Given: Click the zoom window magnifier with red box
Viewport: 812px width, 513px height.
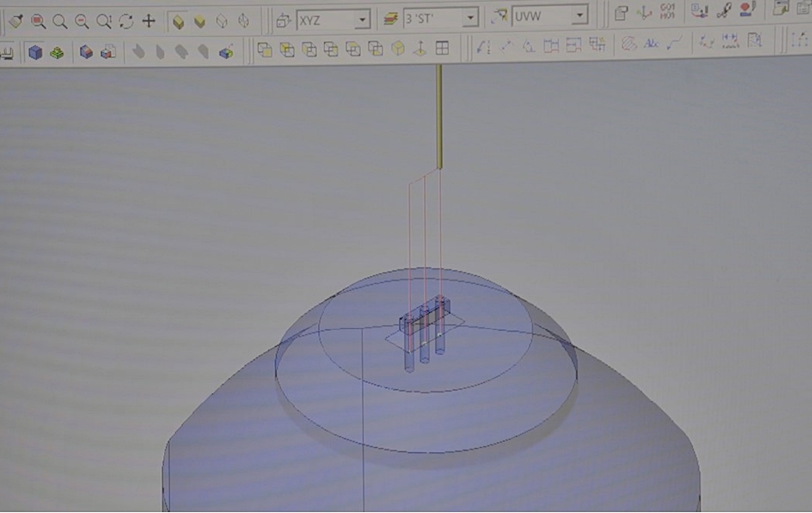Looking at the screenshot, I should [38, 21].
